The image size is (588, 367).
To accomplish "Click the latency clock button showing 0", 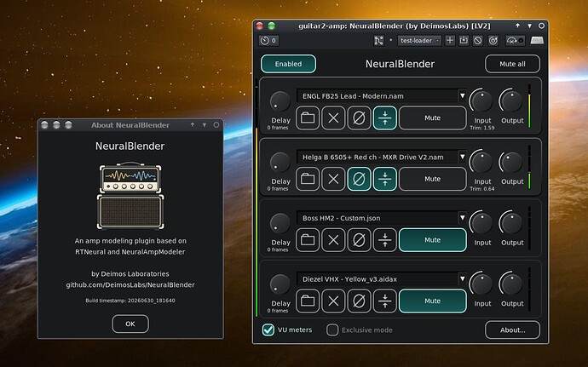I will coord(268,41).
